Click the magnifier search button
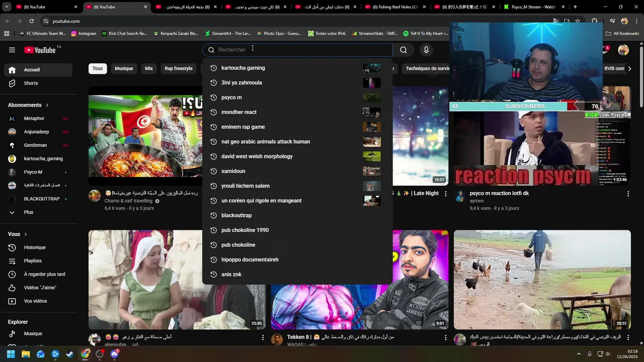The height and width of the screenshot is (362, 644). click(404, 50)
